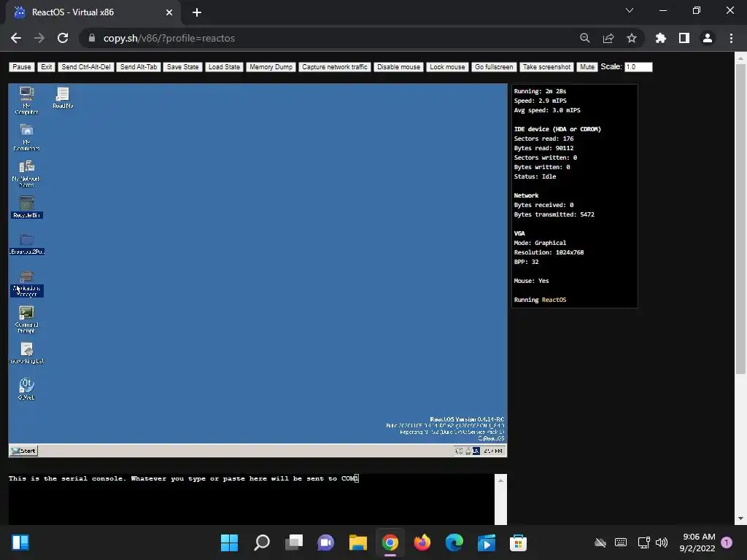Image resolution: width=747 pixels, height=560 pixels.
Task: Click the Go fullscreen button
Action: point(494,67)
